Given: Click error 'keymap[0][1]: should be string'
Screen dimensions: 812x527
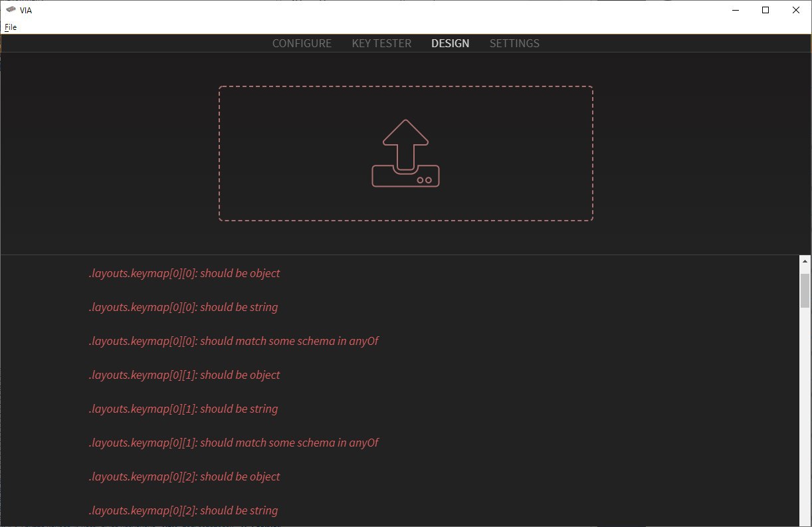Looking at the screenshot, I should (183, 409).
